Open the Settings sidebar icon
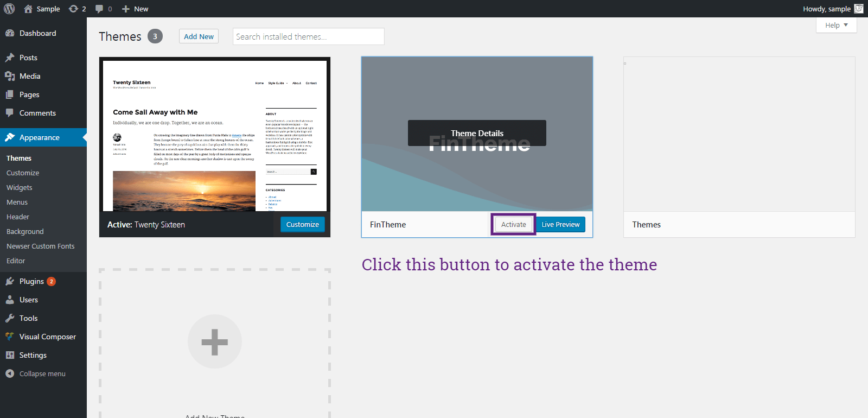Screen dimensions: 868x418 tap(10, 355)
